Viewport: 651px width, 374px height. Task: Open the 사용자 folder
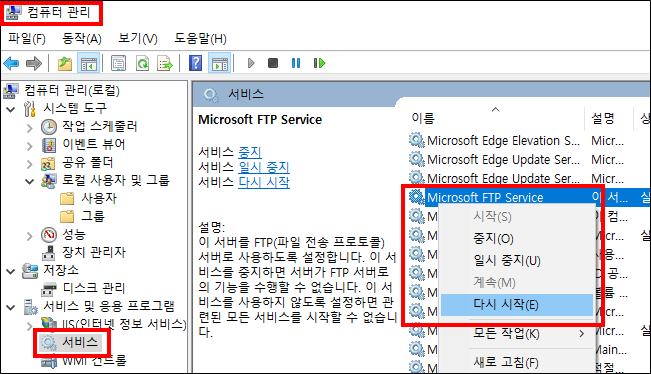coord(88,198)
